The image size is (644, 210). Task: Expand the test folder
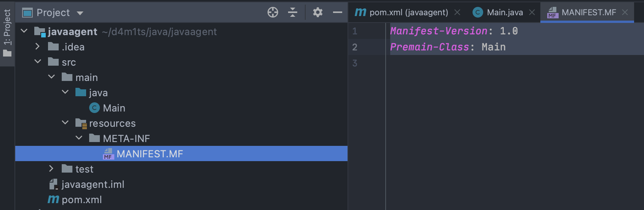[51, 169]
